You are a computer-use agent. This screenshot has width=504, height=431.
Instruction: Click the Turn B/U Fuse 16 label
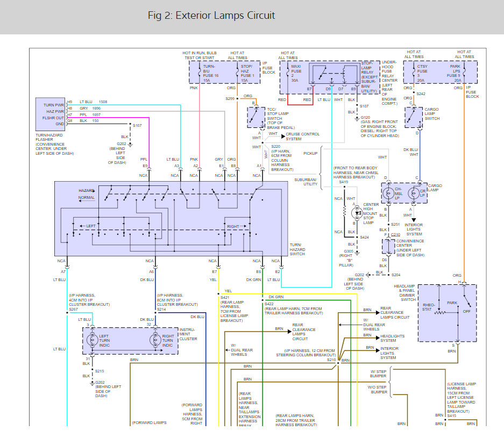click(x=210, y=73)
